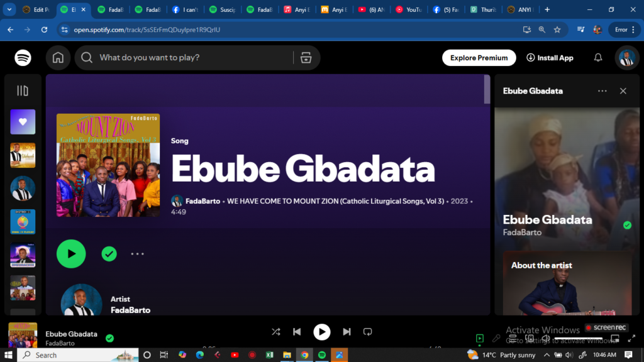The image size is (644, 362).
Task: Open a new browser tab
Action: pos(547,9)
